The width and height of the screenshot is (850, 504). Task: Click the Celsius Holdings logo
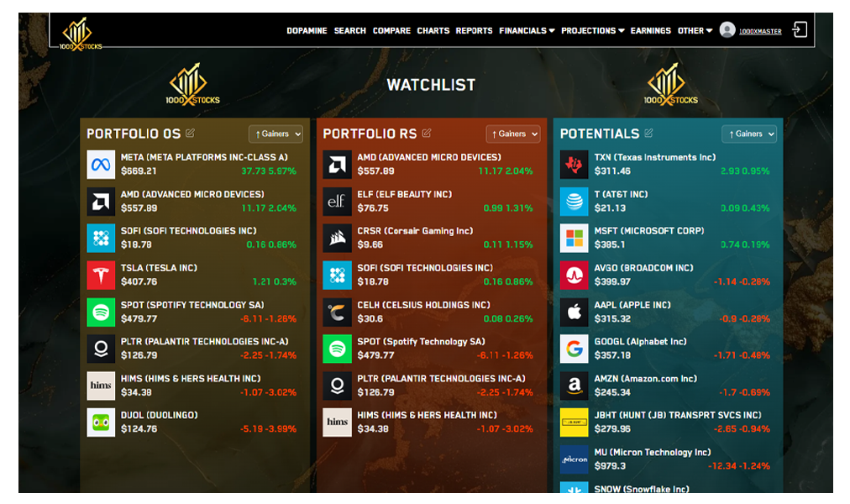(337, 312)
